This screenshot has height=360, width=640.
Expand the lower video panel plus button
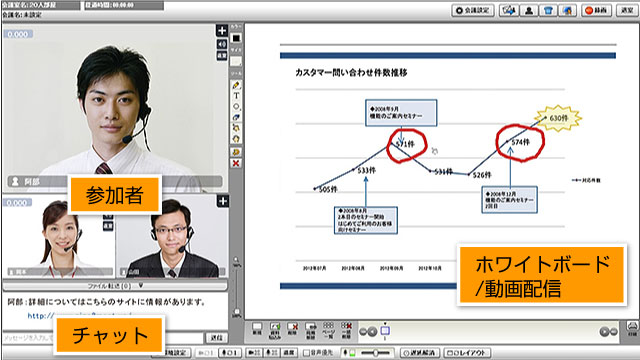click(222, 201)
